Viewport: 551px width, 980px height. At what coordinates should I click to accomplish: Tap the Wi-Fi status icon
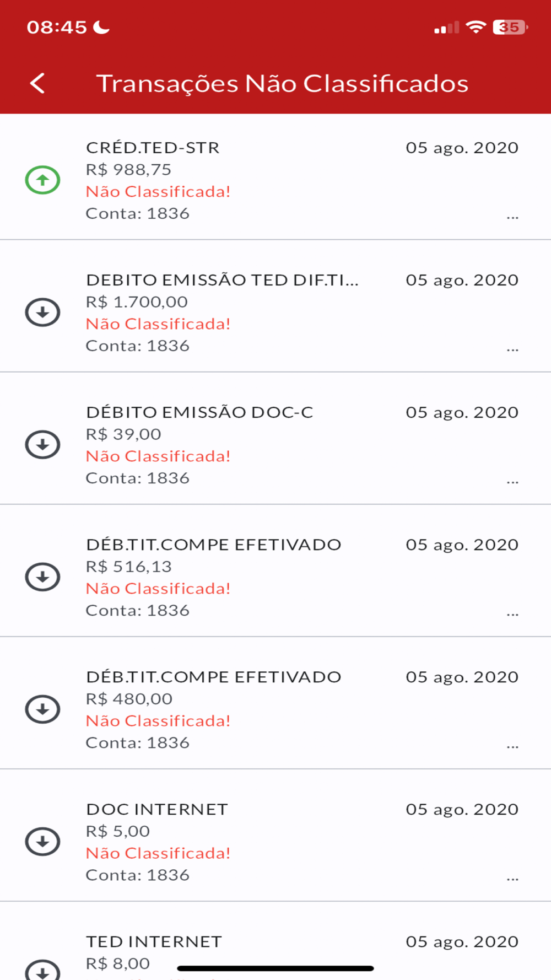476,26
